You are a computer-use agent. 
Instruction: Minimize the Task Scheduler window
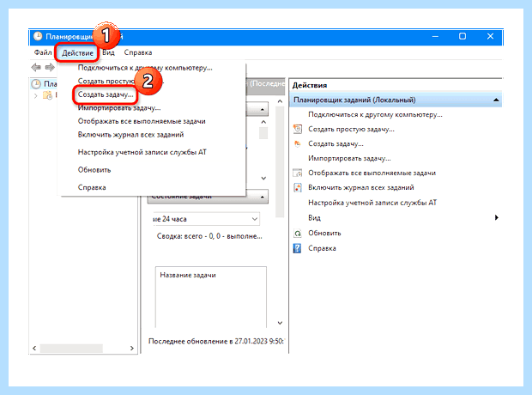(x=435, y=36)
